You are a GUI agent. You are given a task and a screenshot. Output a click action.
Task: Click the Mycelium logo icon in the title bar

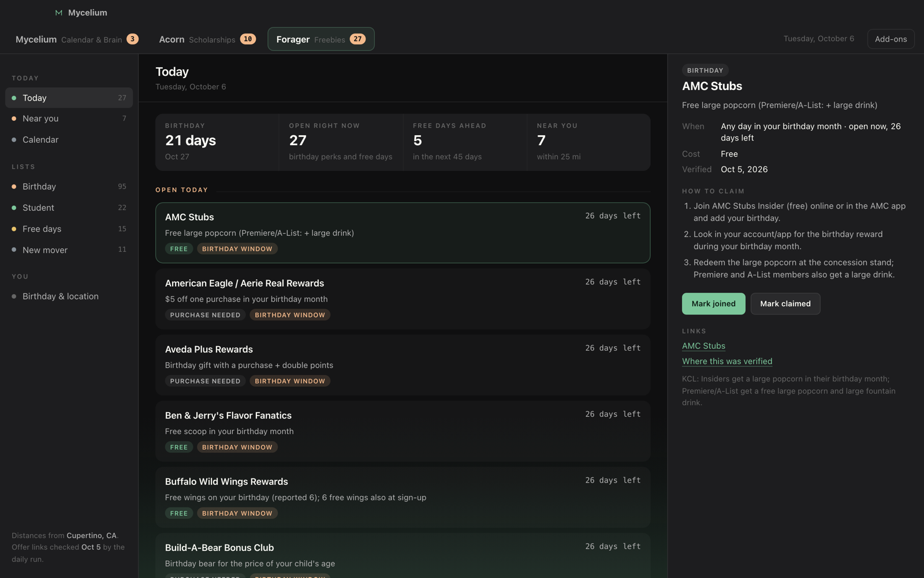[x=58, y=13]
